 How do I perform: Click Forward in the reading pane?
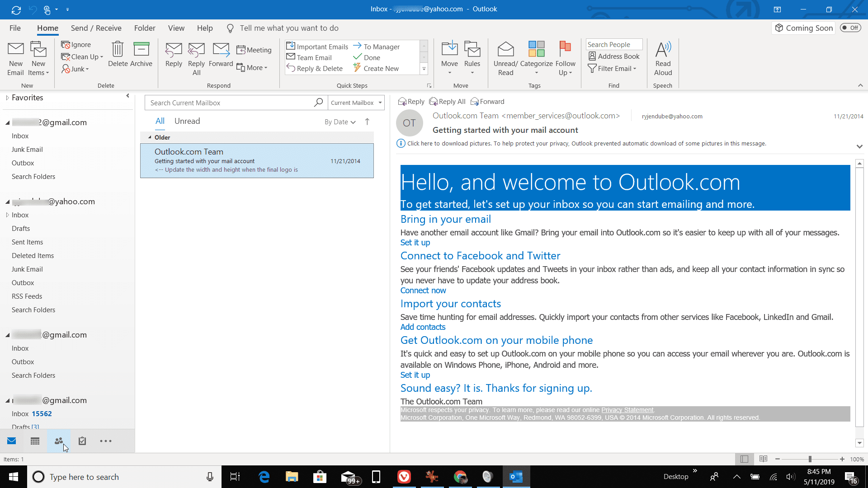pos(487,102)
